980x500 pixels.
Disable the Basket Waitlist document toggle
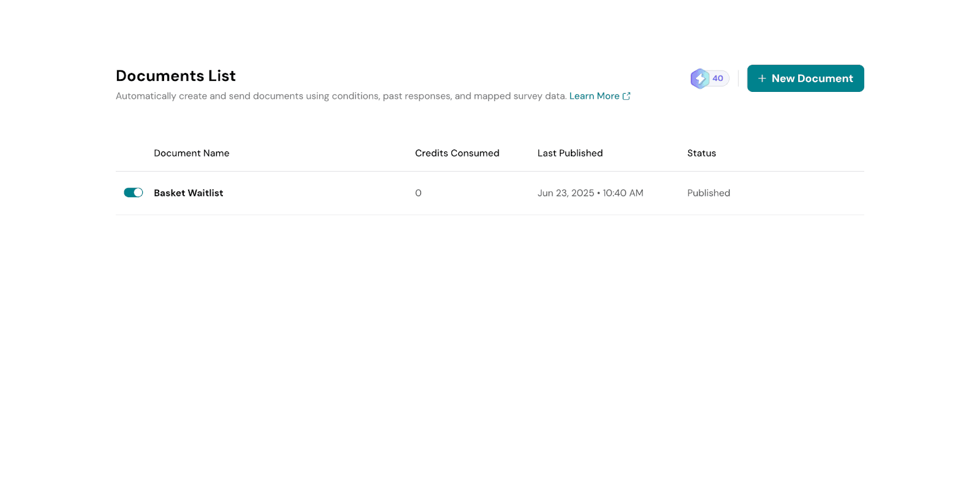[x=133, y=192]
